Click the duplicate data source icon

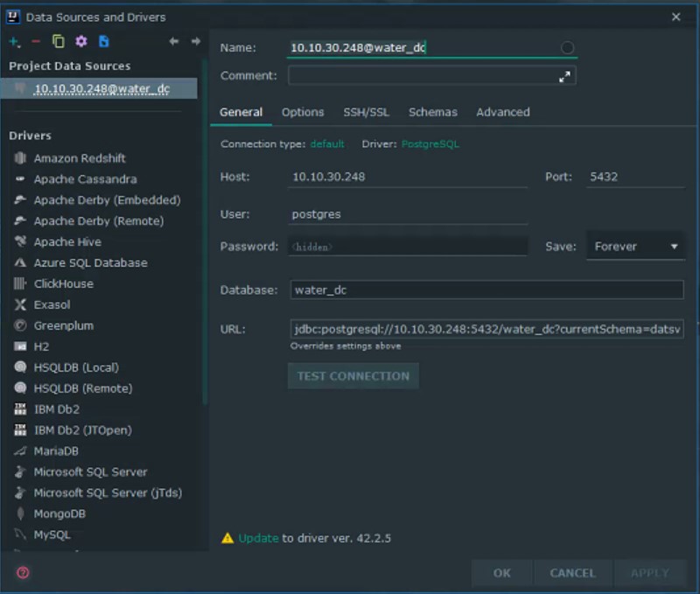(58, 41)
